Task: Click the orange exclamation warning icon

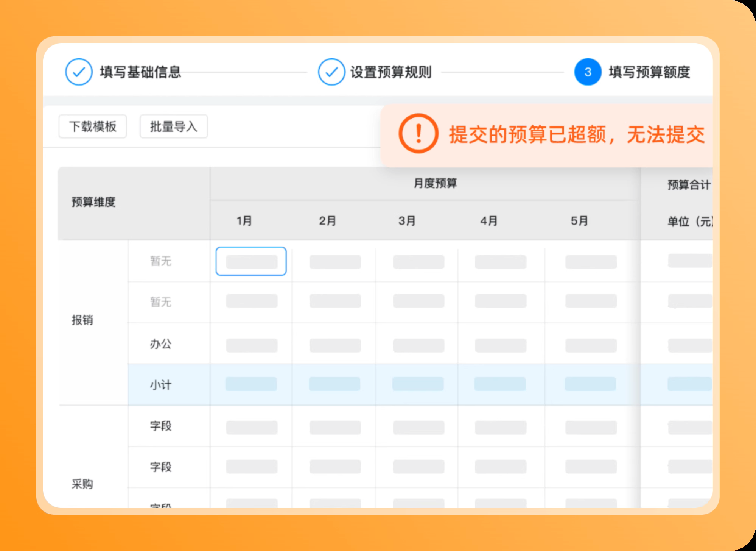Action: point(418,133)
